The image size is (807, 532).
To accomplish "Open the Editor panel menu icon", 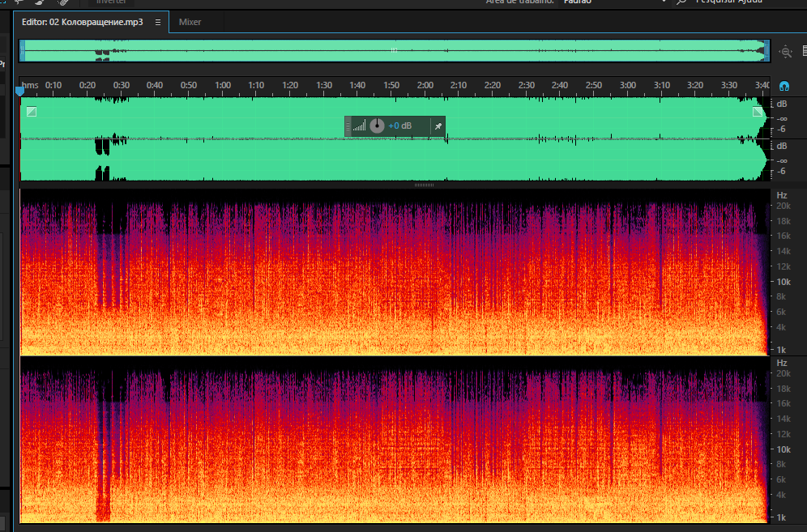I will pos(158,22).
